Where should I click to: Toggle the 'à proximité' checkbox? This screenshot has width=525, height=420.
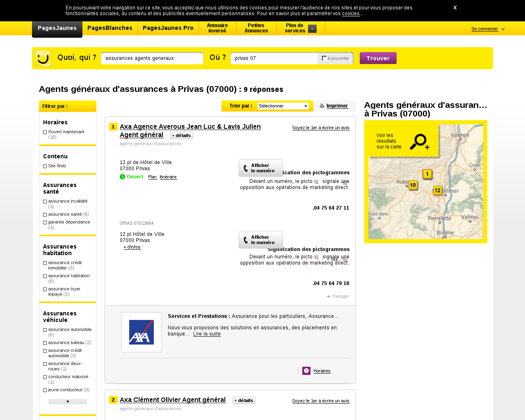coord(324,58)
